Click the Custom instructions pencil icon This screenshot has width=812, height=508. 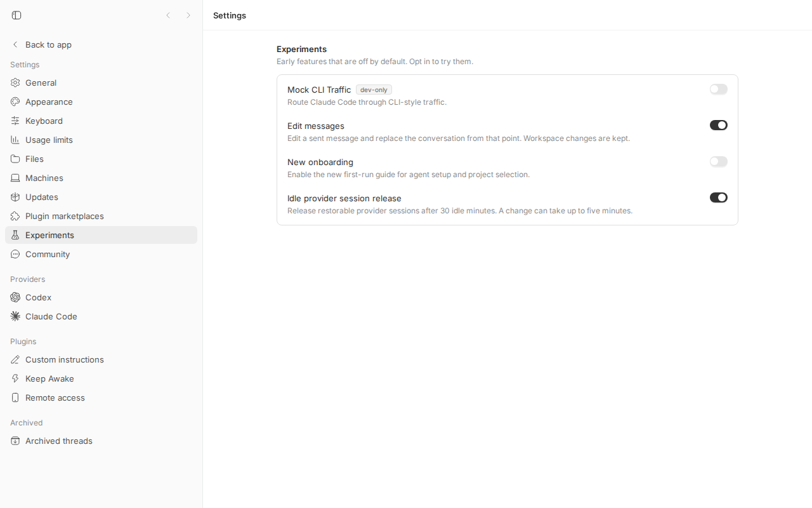point(15,359)
